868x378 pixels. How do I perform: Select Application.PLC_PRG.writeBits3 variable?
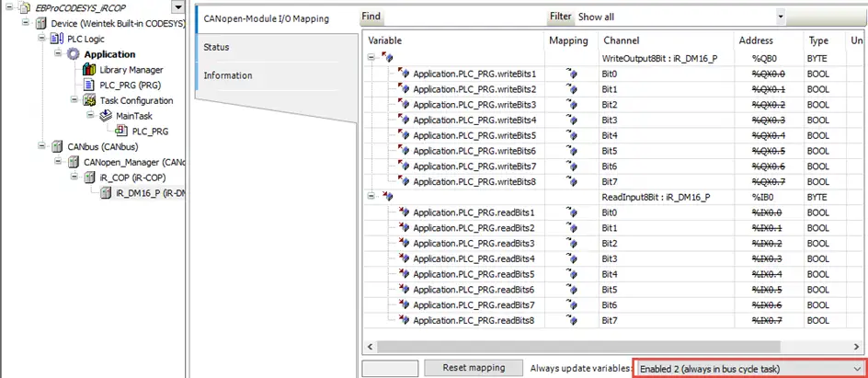474,105
